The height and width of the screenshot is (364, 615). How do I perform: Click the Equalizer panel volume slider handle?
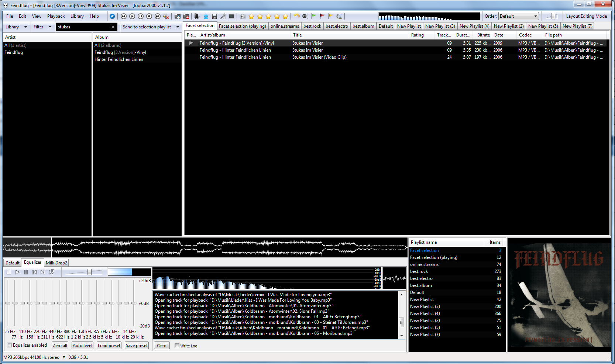click(89, 272)
